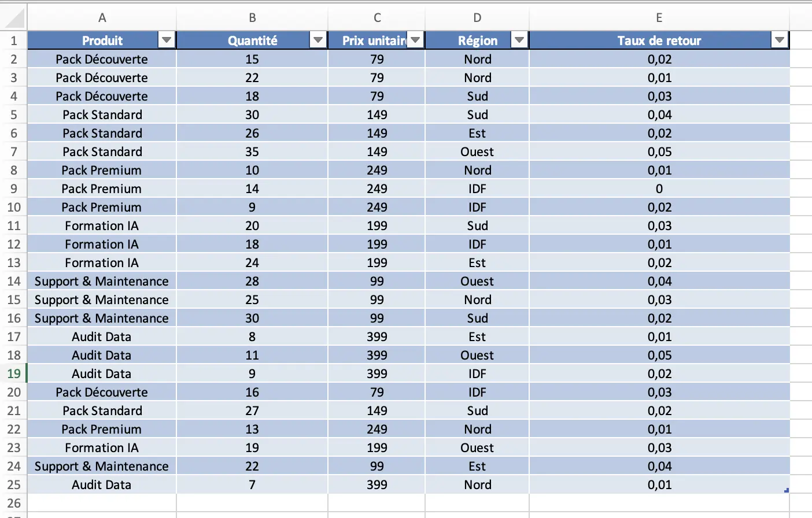Select the cell containing 0,05 in row 7
The image size is (812, 518).
[659, 151]
